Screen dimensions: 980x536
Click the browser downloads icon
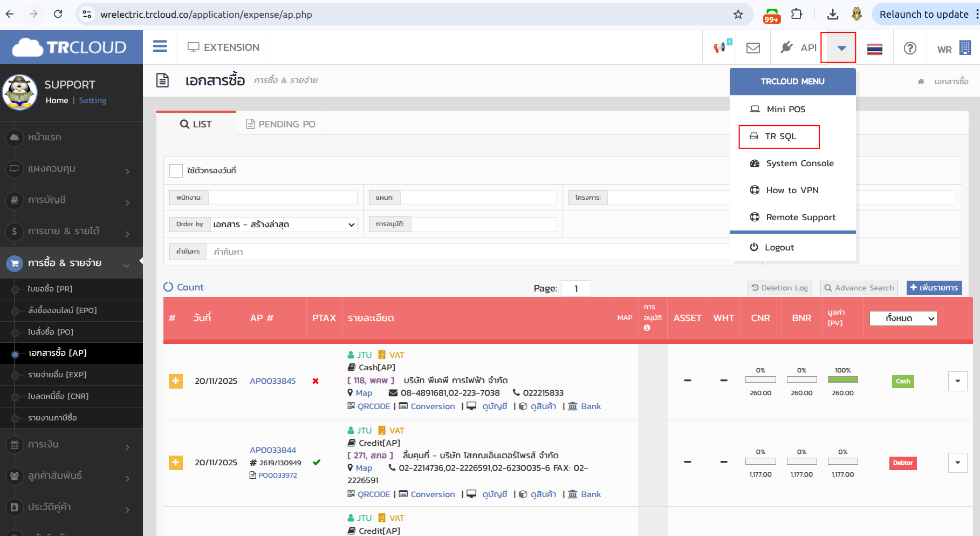tap(833, 15)
